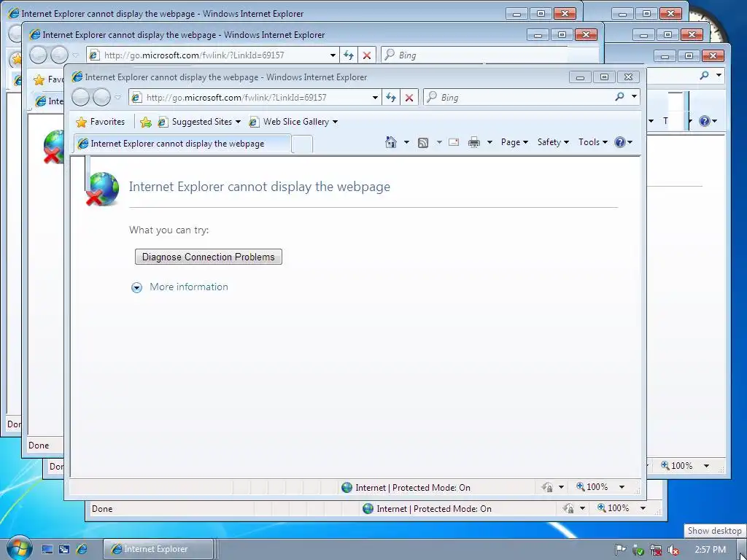747x560 pixels.
Task: Open the Safety menu in front window
Action: 553,142
